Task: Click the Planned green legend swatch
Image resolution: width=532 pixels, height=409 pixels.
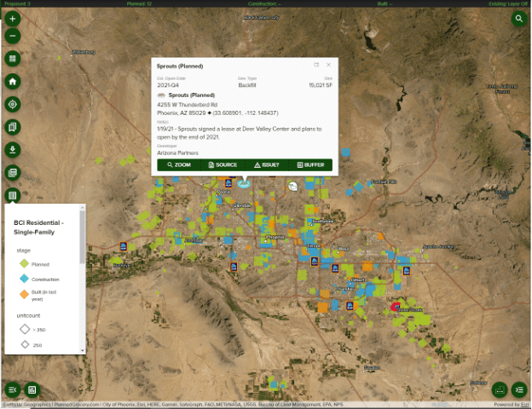Action: (x=24, y=263)
